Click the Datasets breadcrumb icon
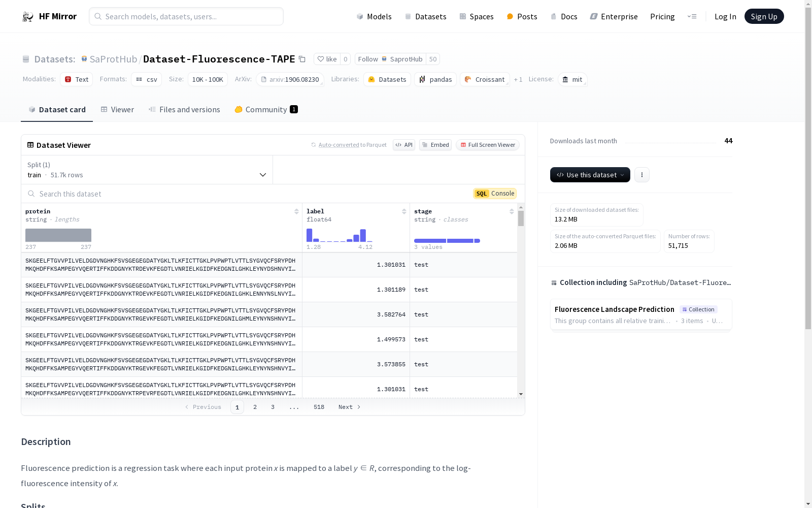Viewport: 812px width, 508px height. coord(26,59)
